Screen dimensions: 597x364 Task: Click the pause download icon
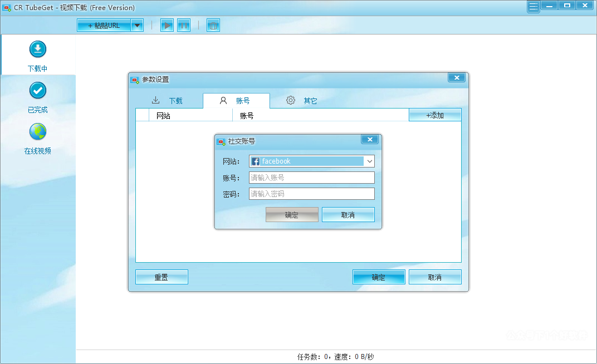pos(184,26)
